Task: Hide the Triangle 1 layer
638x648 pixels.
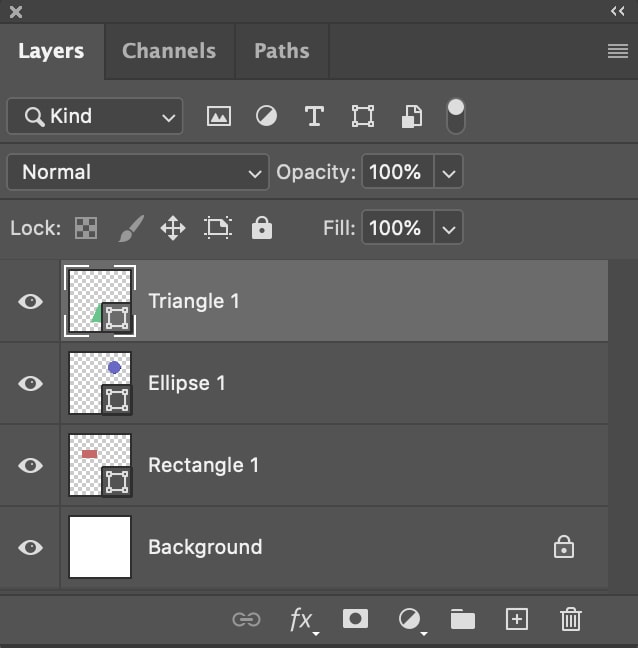Action: pos(31,301)
